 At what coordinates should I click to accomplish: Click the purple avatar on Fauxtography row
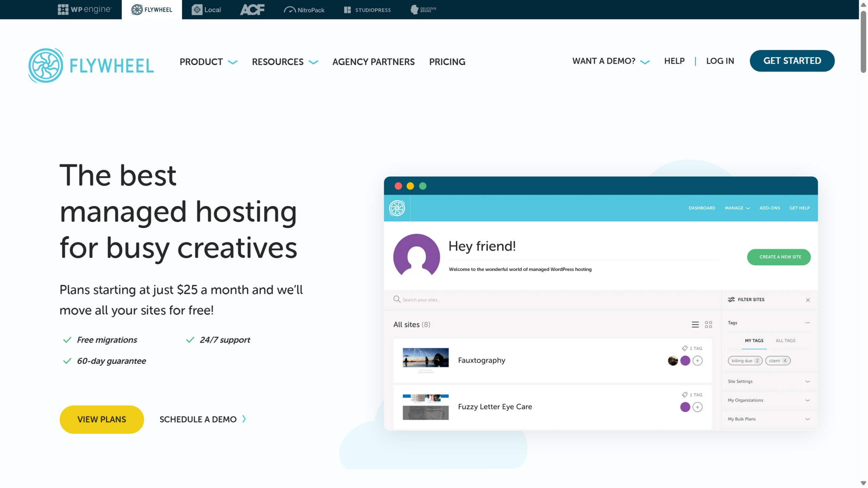click(x=685, y=361)
